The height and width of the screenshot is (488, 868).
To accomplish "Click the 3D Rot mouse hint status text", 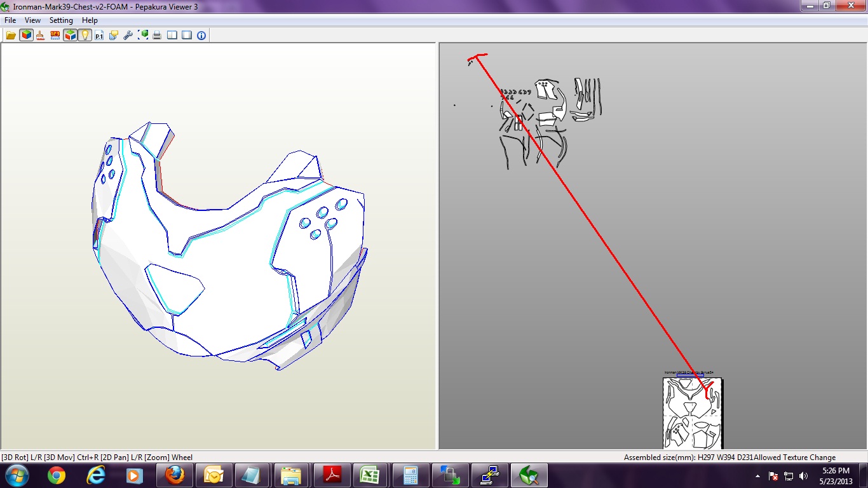I will pyautogui.click(x=97, y=457).
